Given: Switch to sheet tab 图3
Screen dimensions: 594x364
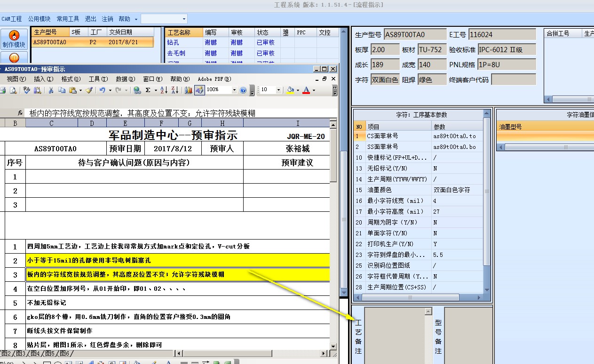Looking at the screenshot, I should point(20,354).
